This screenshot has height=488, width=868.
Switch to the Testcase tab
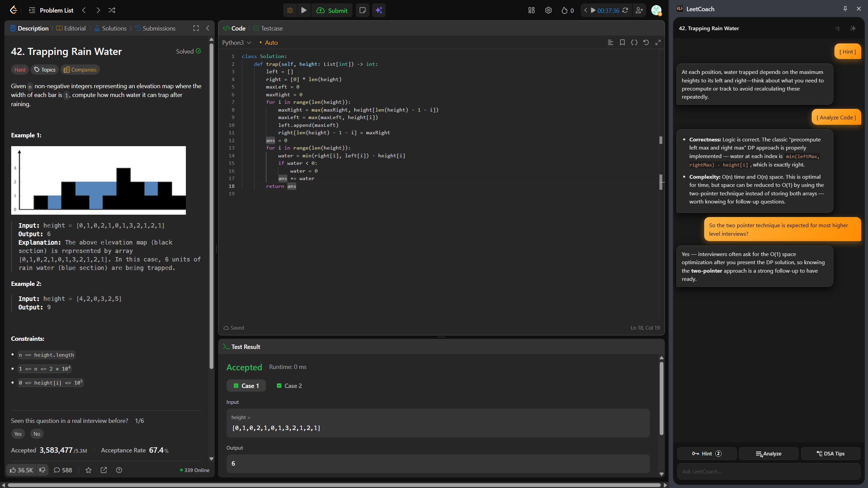(268, 28)
